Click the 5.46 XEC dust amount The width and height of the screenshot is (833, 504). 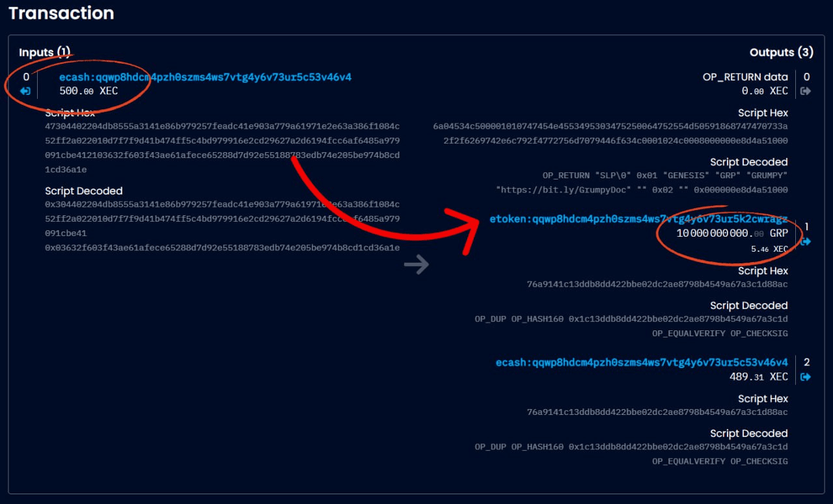[x=769, y=249]
